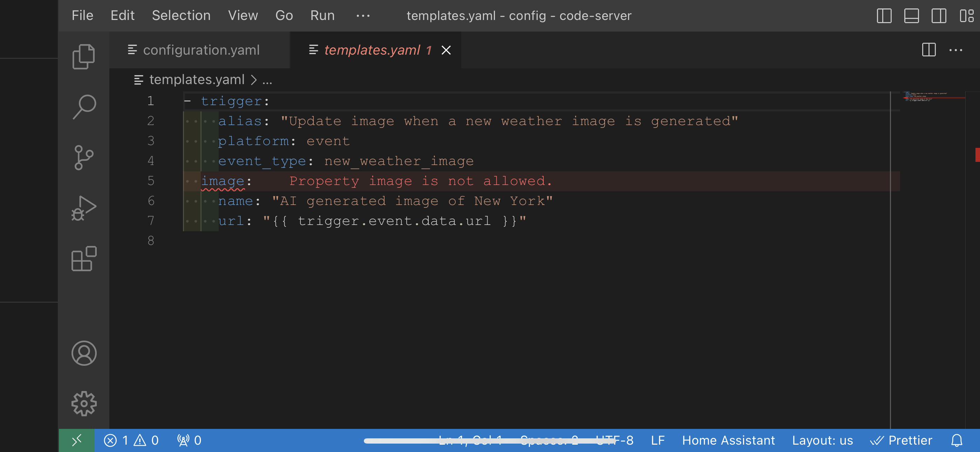Viewport: 980px width, 452px height.
Task: Open the Search sidebar panel
Action: point(84,107)
